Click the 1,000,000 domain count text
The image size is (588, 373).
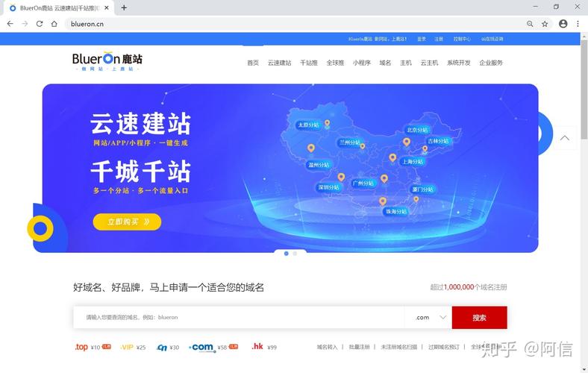(459, 287)
